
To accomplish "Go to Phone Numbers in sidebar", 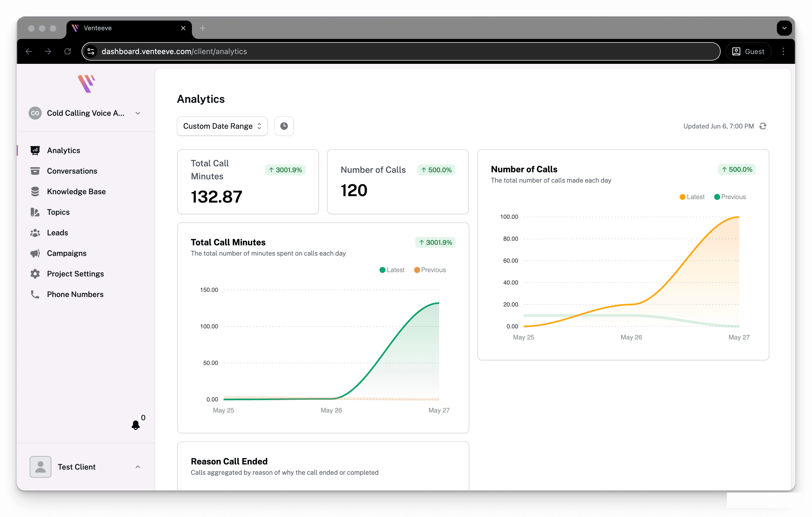I will pos(75,295).
